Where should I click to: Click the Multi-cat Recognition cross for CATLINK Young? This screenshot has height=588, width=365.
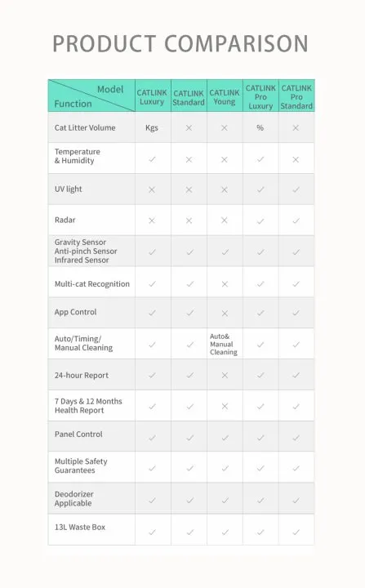pos(225,284)
